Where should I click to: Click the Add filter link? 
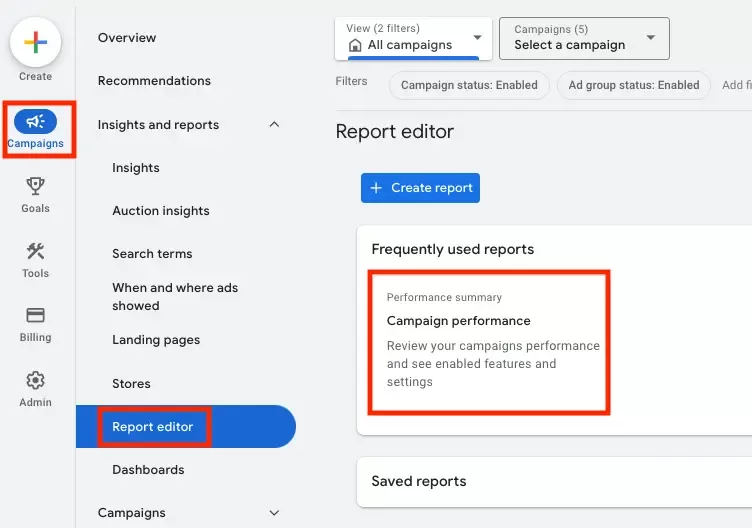pos(737,85)
